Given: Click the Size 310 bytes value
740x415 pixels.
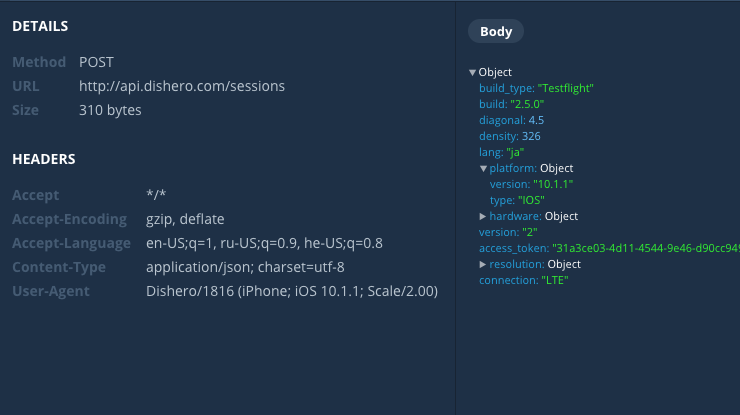Looking at the screenshot, I should point(110,110).
